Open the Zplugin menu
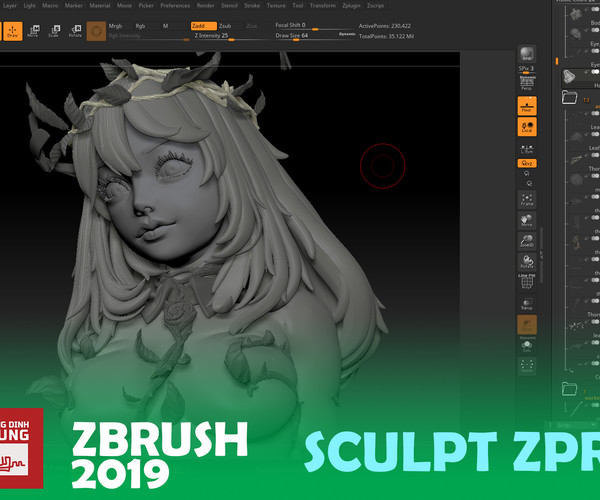 (352, 6)
